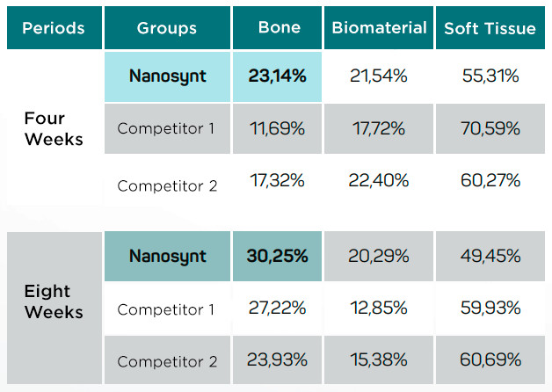
Task: Click the 60,69% soft tissue cell
Action: (490, 359)
